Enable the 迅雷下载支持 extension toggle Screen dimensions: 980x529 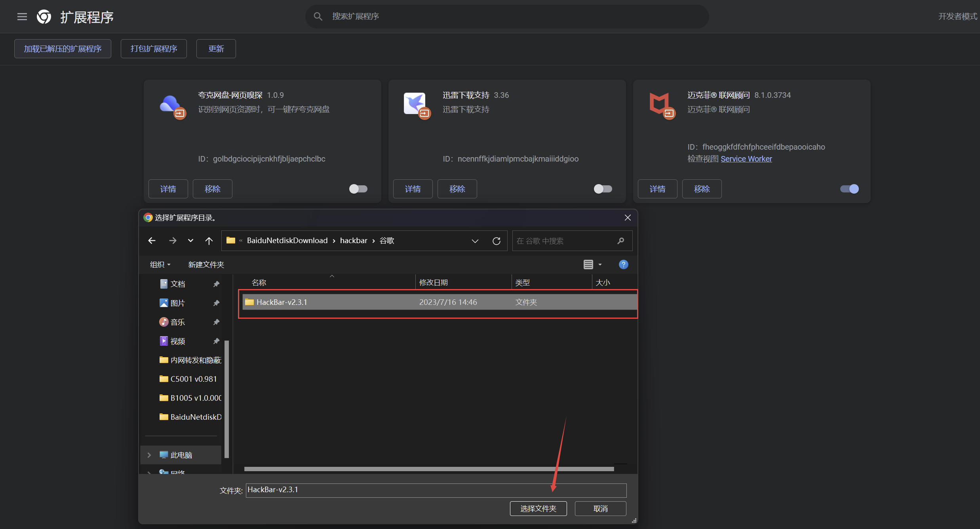tap(603, 189)
